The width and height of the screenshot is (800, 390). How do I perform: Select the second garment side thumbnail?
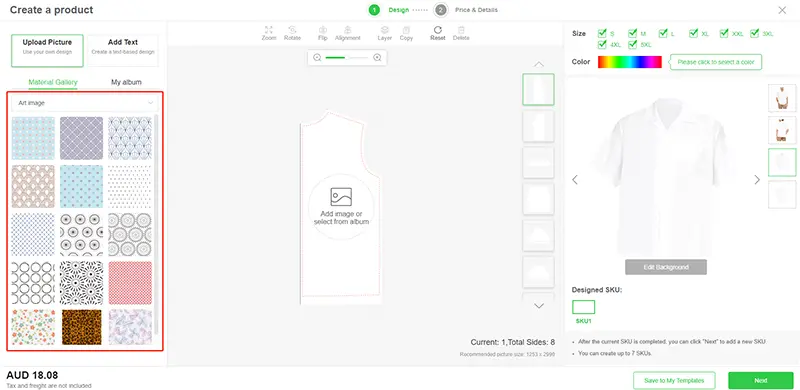[x=538, y=126]
